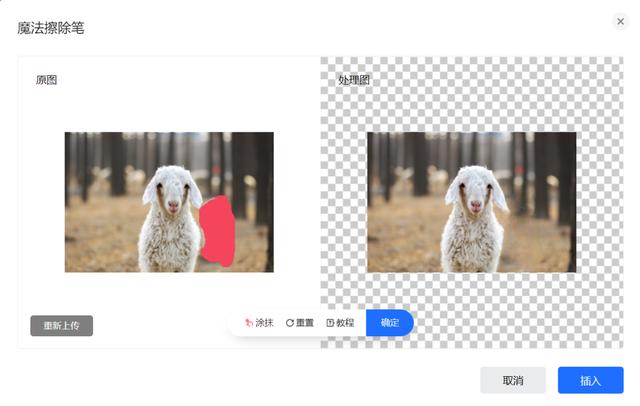Screen dimensions: 640x406
Task: Click the 教程 text label
Action: 345,323
